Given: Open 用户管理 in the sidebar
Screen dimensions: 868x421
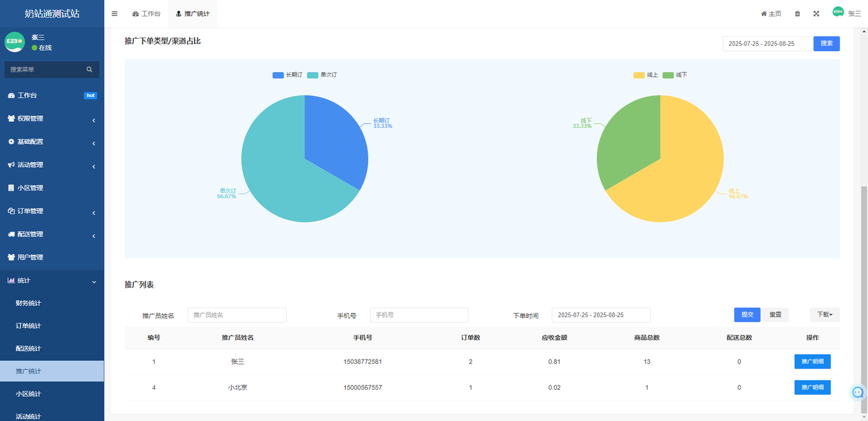Looking at the screenshot, I should [52, 257].
